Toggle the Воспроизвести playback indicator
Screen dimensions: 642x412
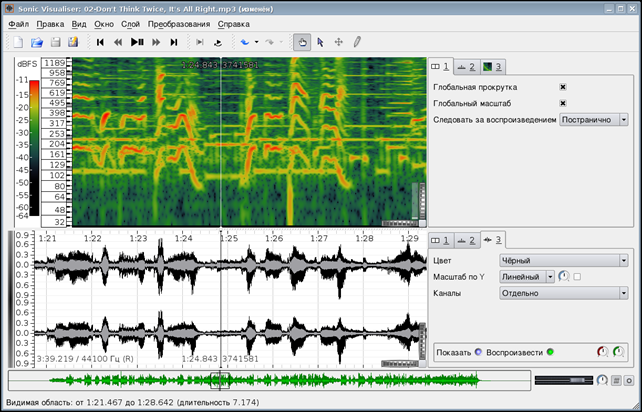[550, 351]
